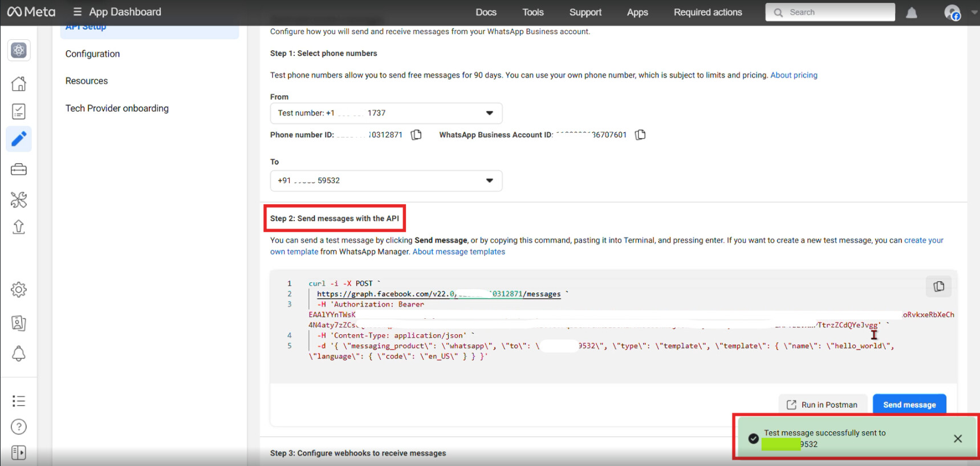980x466 pixels.
Task: Copy the Phone number ID
Action: point(416,135)
